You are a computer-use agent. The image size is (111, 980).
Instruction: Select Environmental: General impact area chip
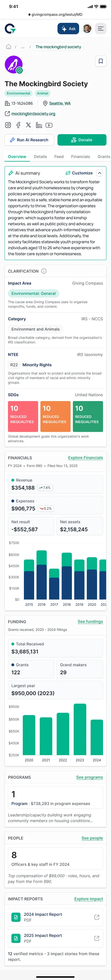(x=33, y=293)
